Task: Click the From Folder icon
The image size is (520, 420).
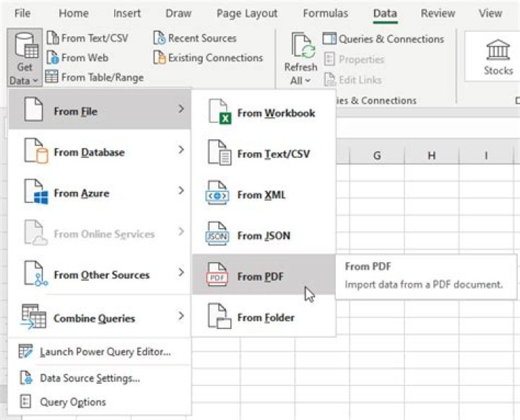Action: tap(220, 316)
